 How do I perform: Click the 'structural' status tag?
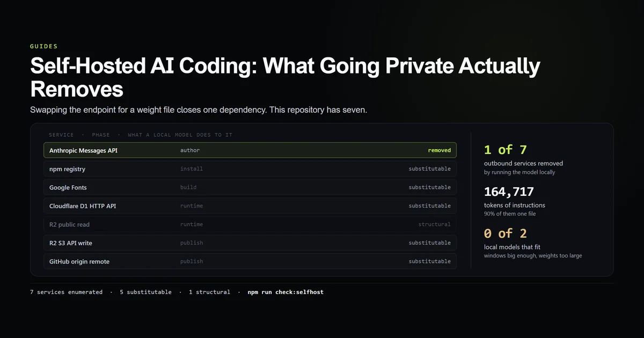[x=435, y=224]
